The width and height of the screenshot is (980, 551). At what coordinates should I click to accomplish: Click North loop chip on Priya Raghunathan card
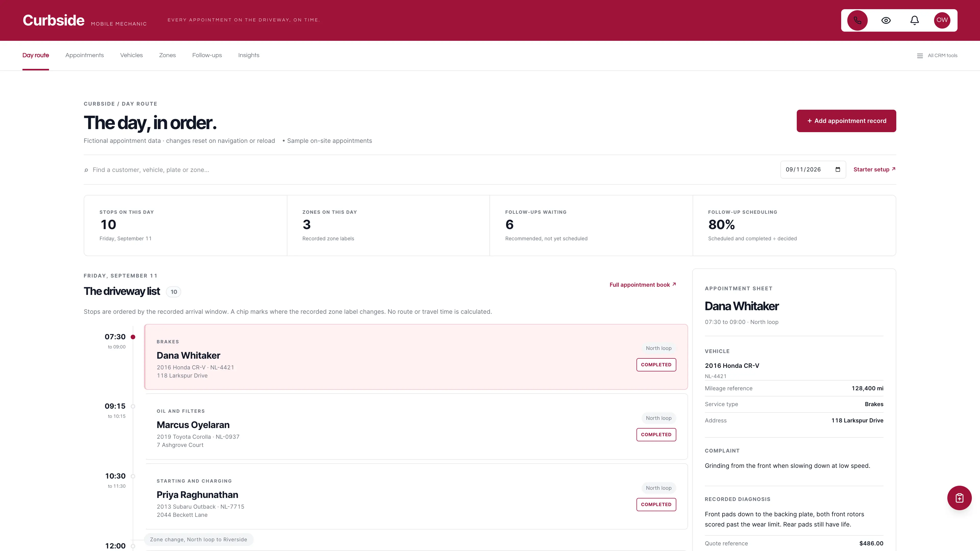pos(658,488)
